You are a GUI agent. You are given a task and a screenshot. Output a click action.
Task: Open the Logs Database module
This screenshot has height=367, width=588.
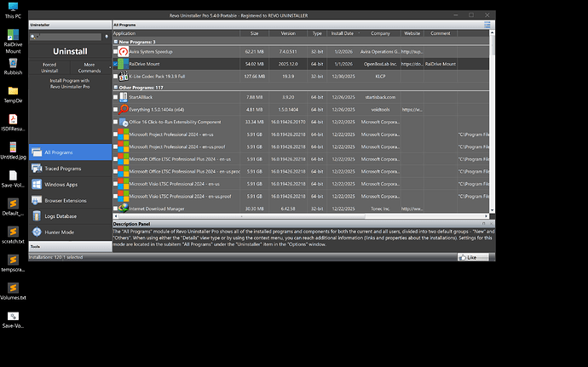(x=69, y=215)
